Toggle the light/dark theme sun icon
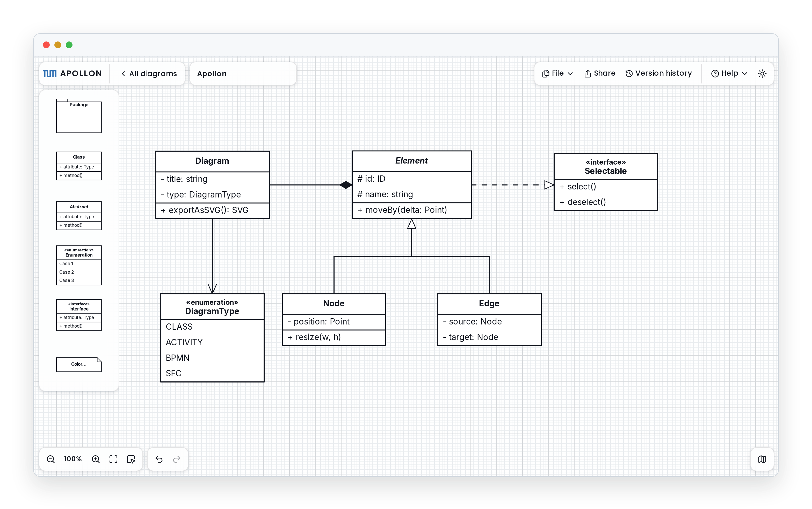Image resolution: width=812 pixels, height=509 pixels. point(762,73)
